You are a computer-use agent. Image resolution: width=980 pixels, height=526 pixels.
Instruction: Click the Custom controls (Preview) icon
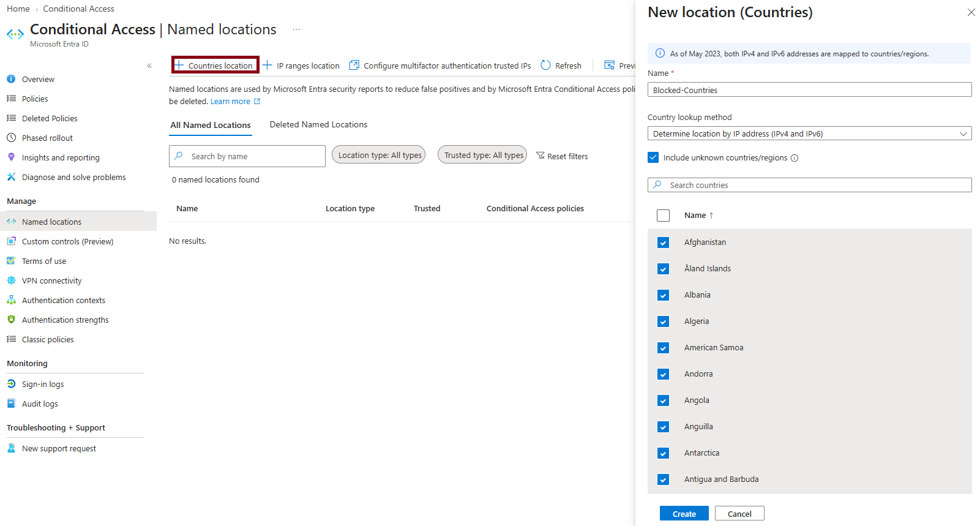pos(11,241)
